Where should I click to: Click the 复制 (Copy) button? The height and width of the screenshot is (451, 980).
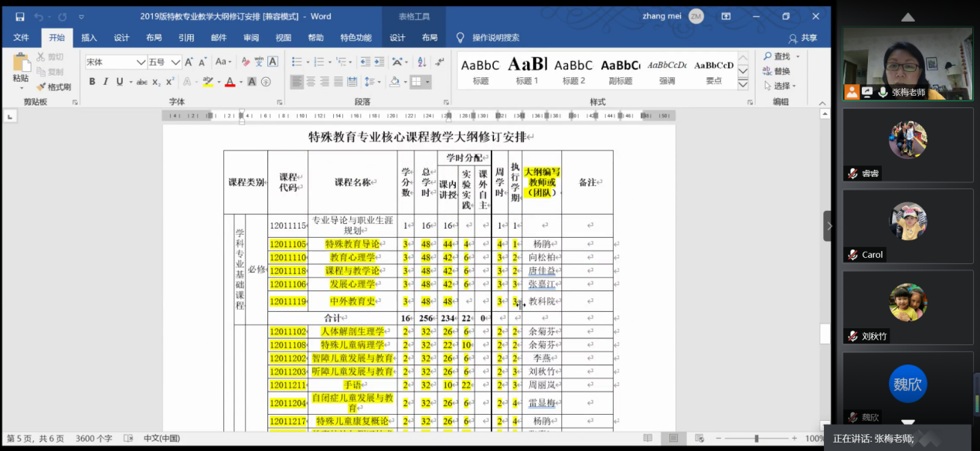coord(49,72)
